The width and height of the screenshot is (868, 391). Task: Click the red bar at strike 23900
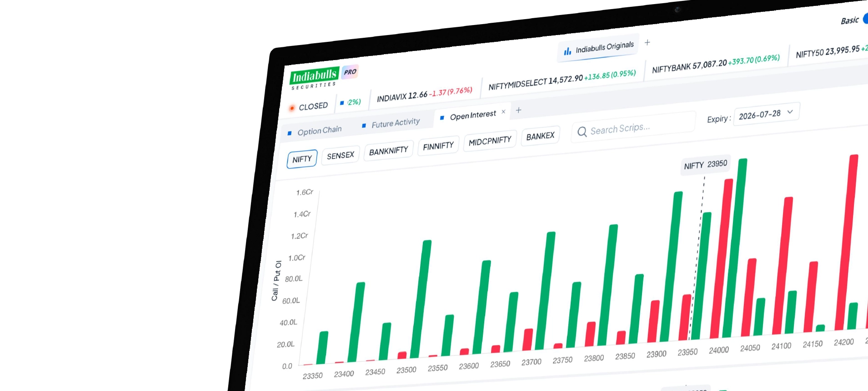coord(653,321)
